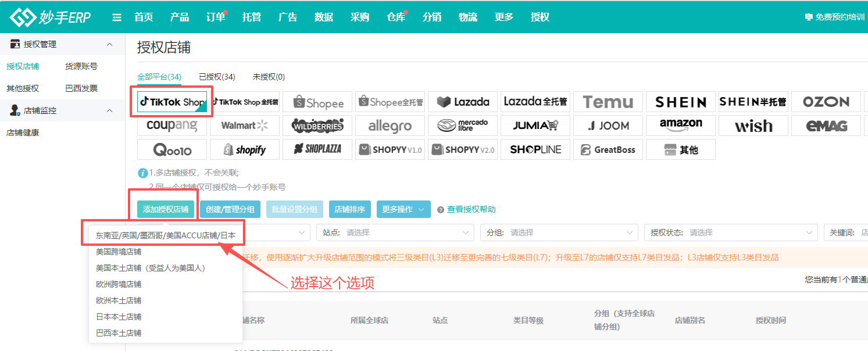Viewport: 868px width, 351px height.
Task: Open the 分组 filter dropdown
Action: (x=559, y=232)
